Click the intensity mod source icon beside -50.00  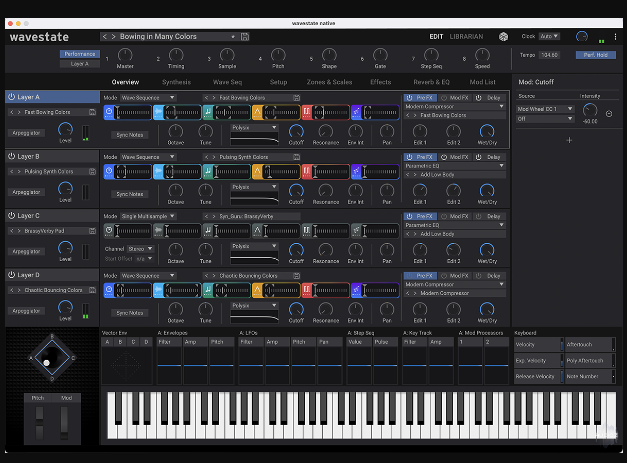[x=609, y=114]
